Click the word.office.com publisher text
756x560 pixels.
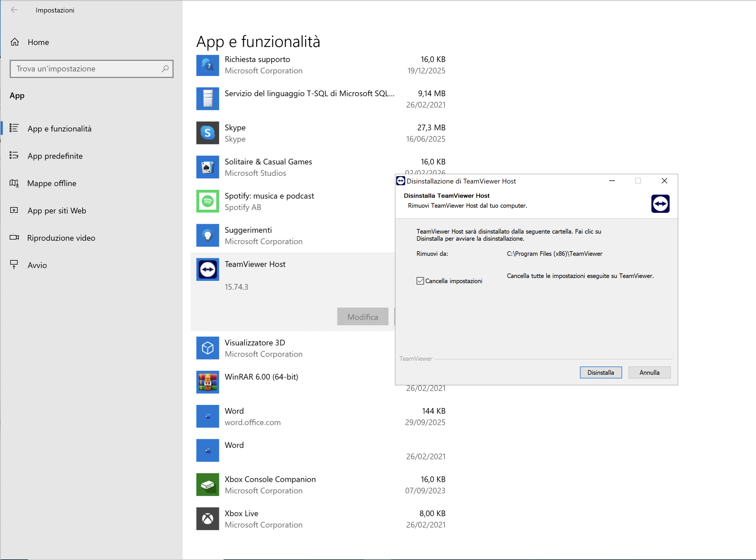(x=253, y=422)
